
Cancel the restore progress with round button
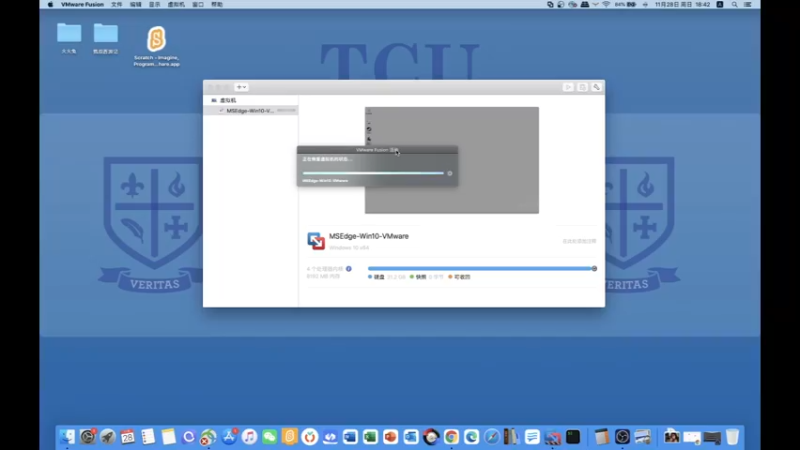tap(449, 173)
